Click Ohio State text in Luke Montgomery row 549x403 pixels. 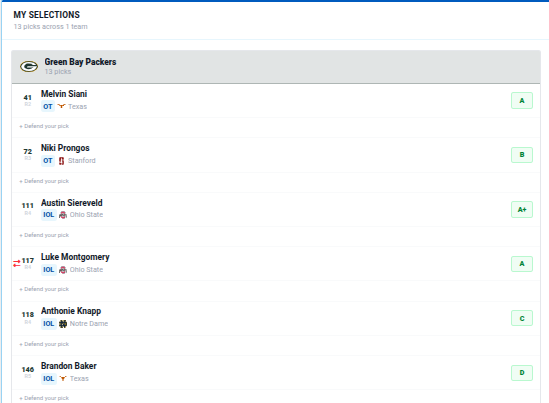coord(86,270)
